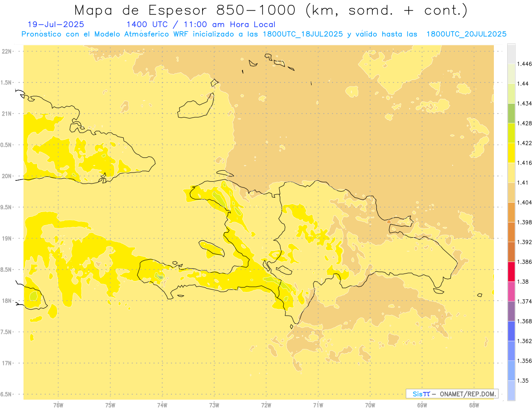Click the '18N' latitude label
532x411 pixels.
click(x=7, y=301)
